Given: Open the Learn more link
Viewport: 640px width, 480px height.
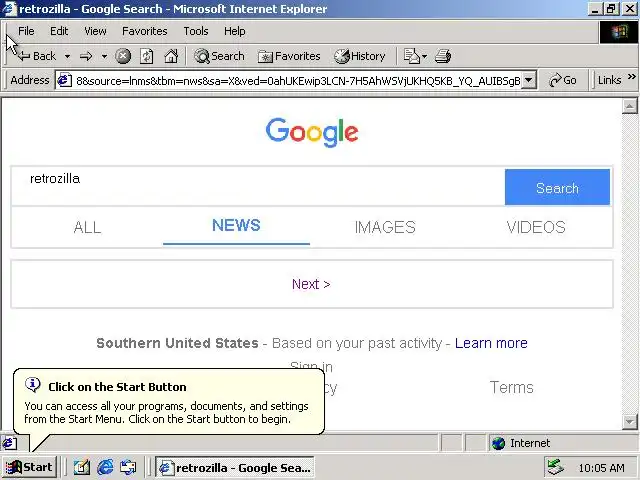Looking at the screenshot, I should (491, 343).
